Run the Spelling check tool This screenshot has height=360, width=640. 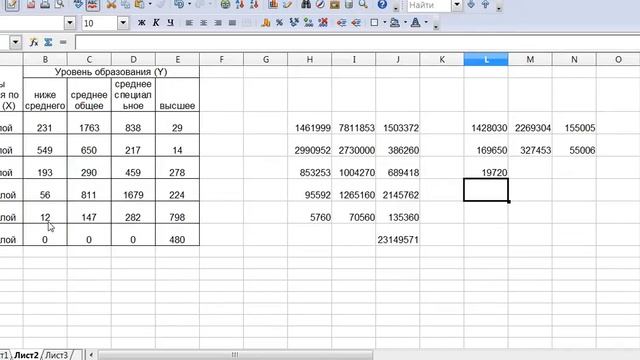click(78, 4)
